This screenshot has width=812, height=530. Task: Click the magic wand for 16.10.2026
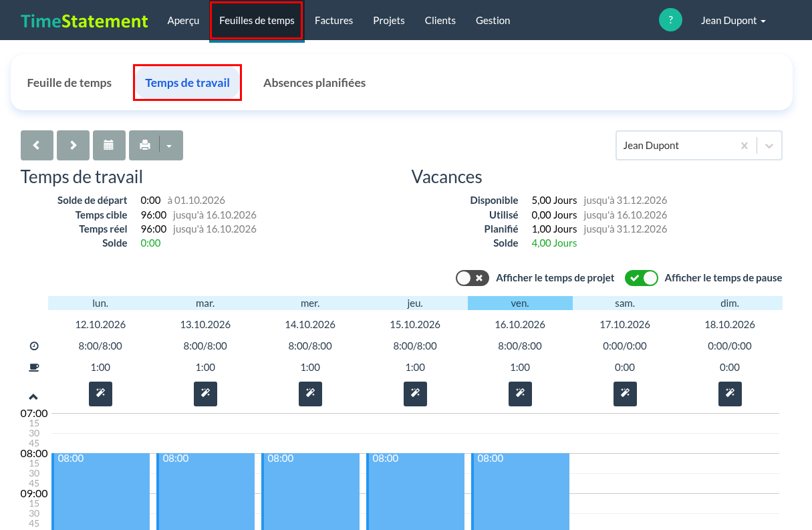[520, 394]
